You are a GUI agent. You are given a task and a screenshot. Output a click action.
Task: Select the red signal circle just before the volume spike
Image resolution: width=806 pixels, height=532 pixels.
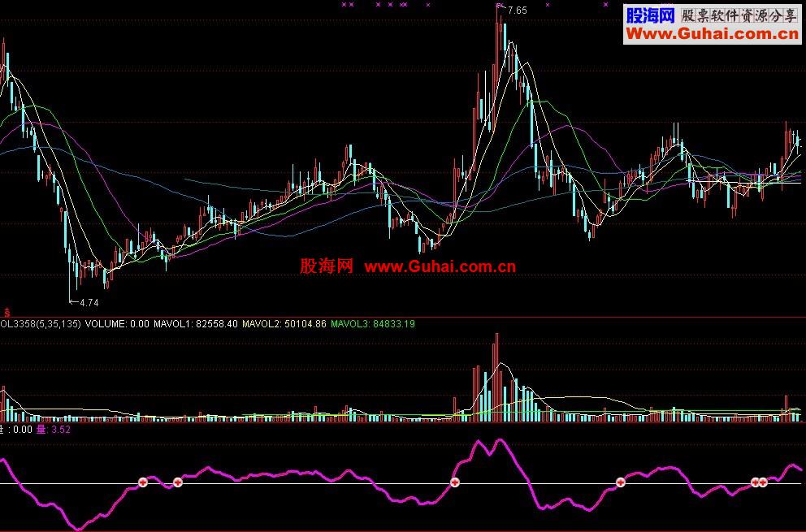coord(454,482)
